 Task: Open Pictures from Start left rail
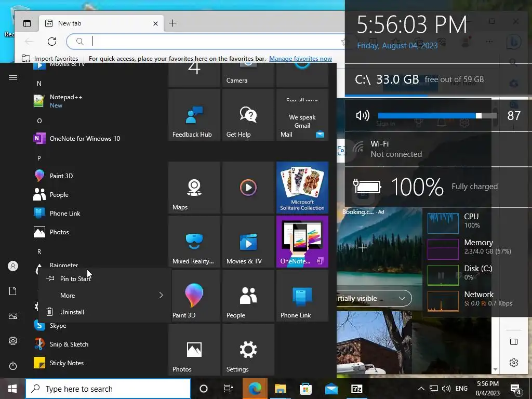(13, 316)
